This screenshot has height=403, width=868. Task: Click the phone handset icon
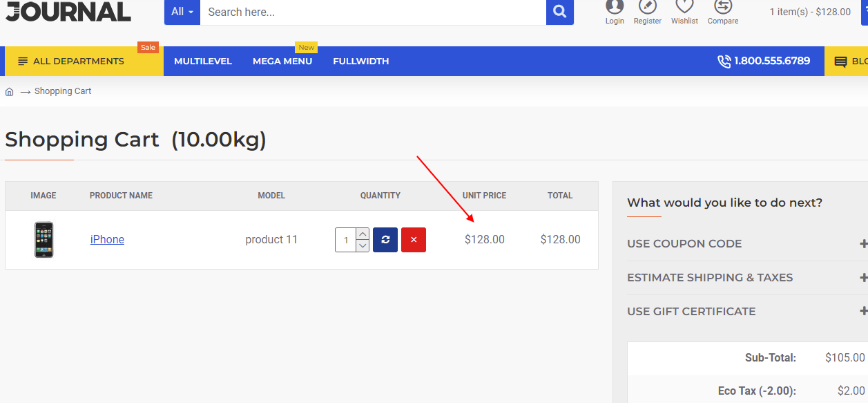(x=724, y=62)
